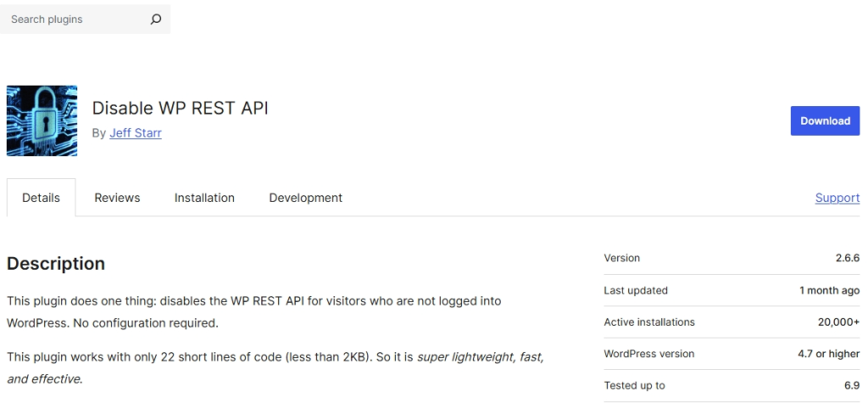Open the Support link
The image size is (868, 403).
[x=837, y=198]
